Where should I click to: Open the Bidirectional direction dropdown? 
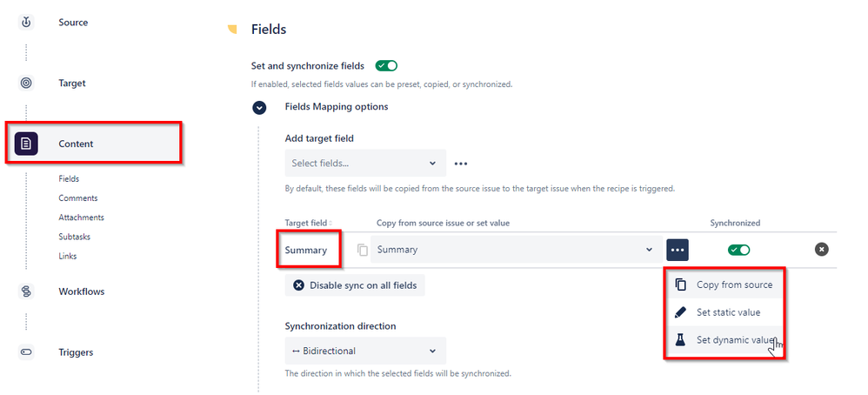tap(365, 351)
